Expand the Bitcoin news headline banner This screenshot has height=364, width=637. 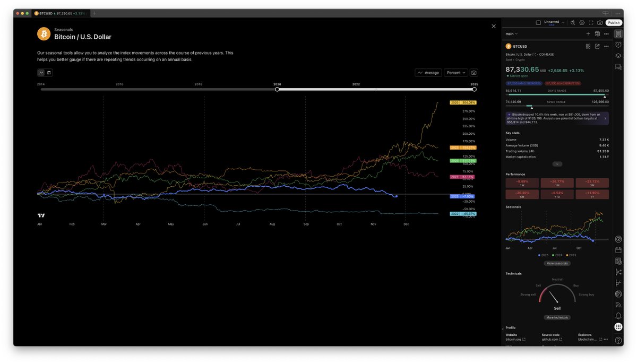pyautogui.click(x=557, y=118)
